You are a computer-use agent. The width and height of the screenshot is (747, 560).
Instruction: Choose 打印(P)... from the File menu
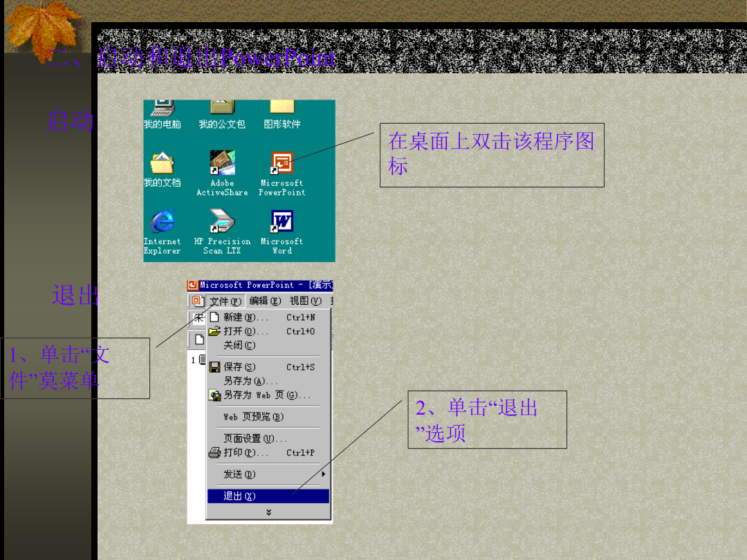tap(268, 452)
